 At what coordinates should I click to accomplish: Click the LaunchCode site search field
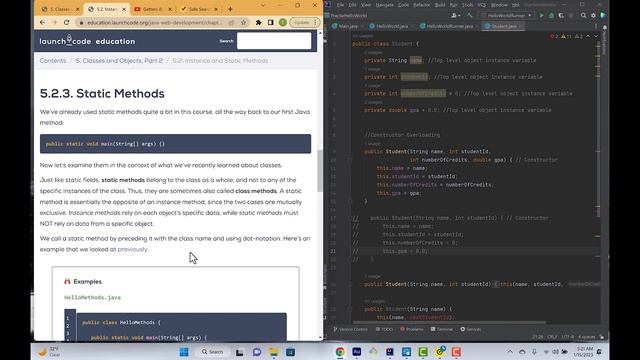tap(274, 41)
